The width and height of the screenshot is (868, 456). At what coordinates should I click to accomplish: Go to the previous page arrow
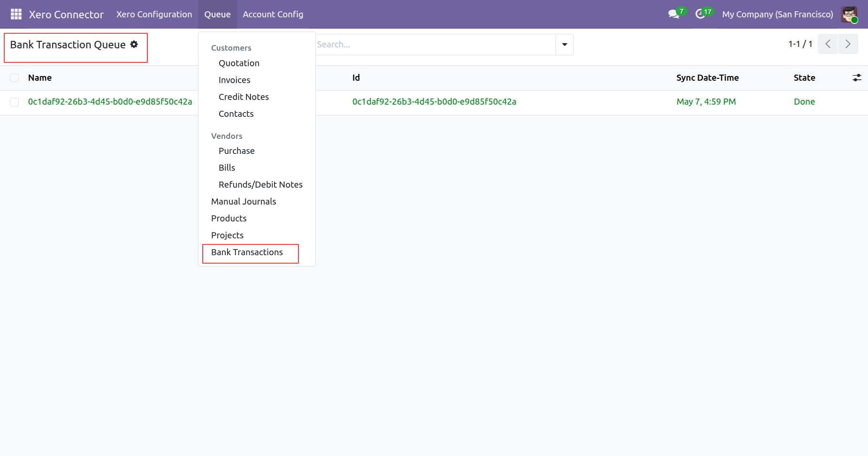[x=828, y=44]
